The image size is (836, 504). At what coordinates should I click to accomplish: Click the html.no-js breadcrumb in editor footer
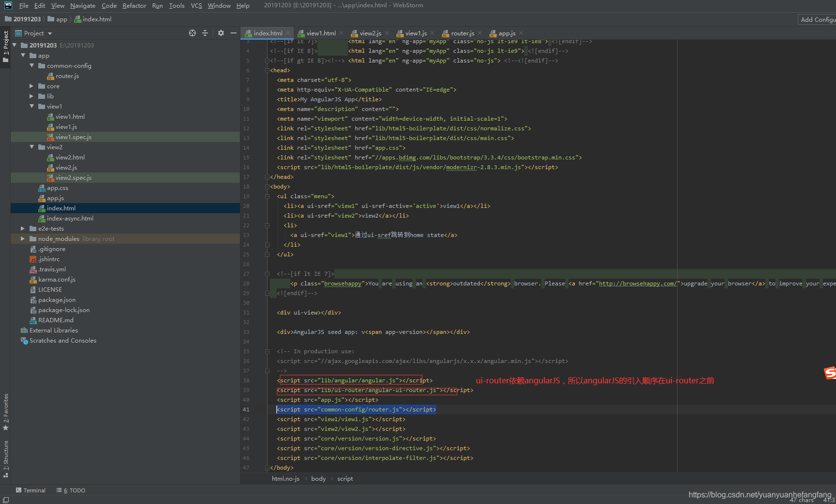click(285, 479)
